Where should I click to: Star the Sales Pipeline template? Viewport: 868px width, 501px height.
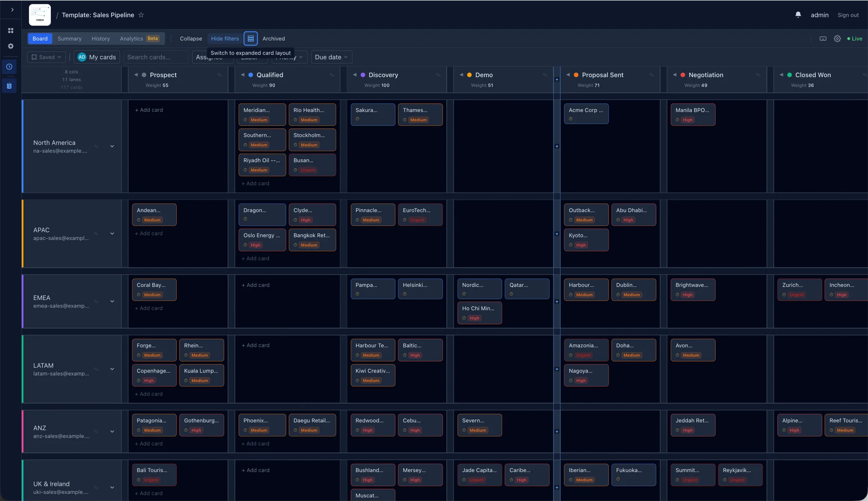pyautogui.click(x=141, y=15)
